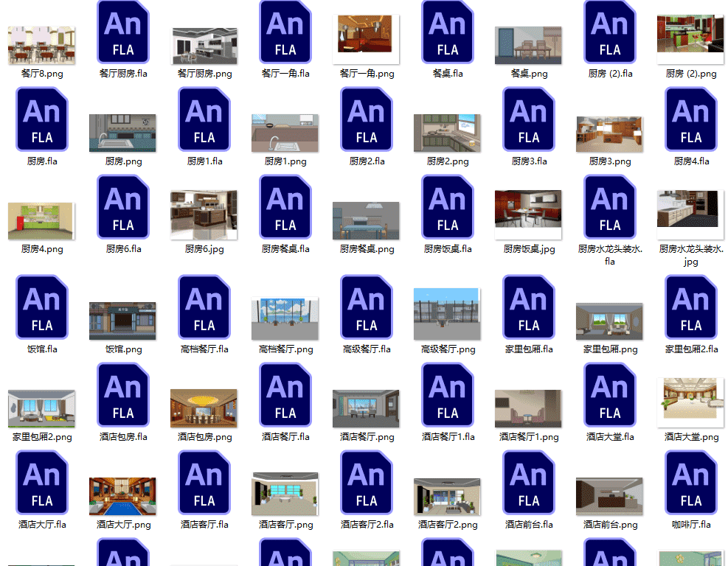Select the 高档餐厅.fla Animate file icon
Image resolution: width=728 pixels, height=566 pixels.
coord(204,307)
